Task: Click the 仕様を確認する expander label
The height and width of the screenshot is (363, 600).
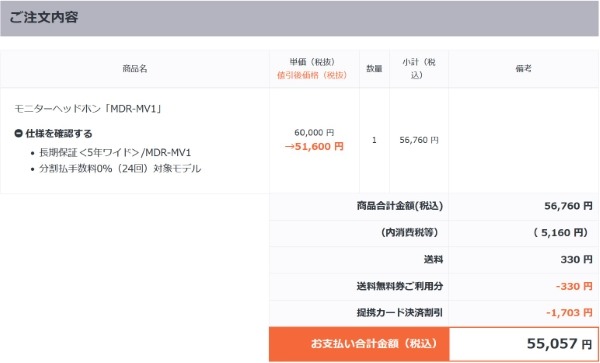Action: (59, 133)
